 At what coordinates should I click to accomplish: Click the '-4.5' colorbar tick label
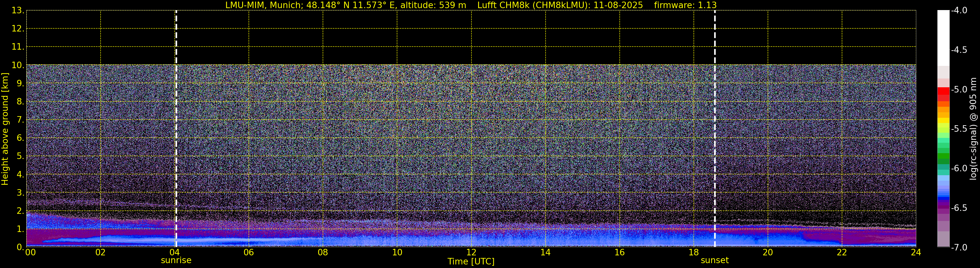pyautogui.click(x=959, y=50)
